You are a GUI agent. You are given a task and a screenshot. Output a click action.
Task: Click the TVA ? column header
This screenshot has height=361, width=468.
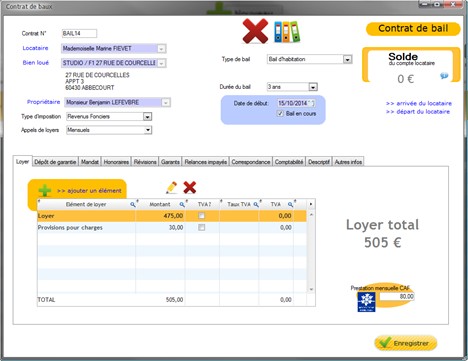[203, 204]
